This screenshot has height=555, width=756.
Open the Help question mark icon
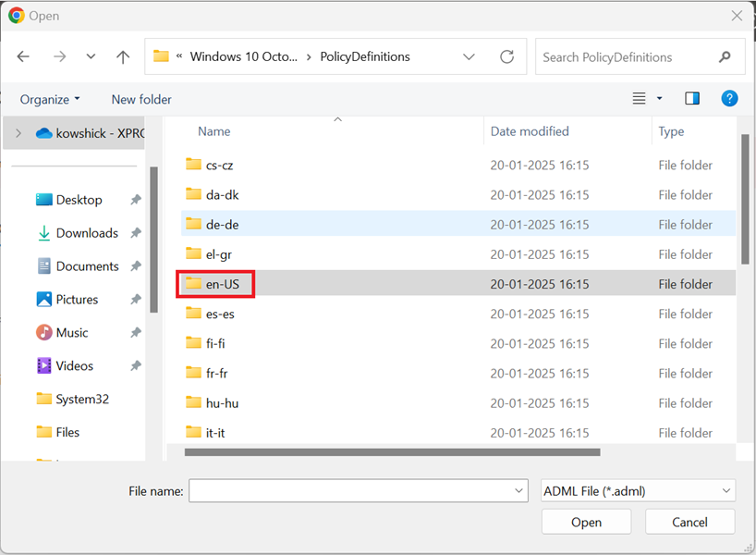coord(729,99)
